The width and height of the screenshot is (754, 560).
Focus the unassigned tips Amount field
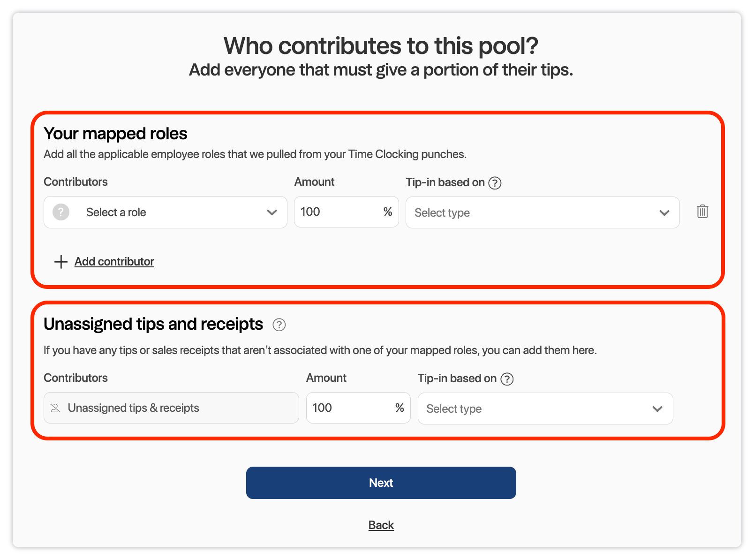click(x=349, y=408)
